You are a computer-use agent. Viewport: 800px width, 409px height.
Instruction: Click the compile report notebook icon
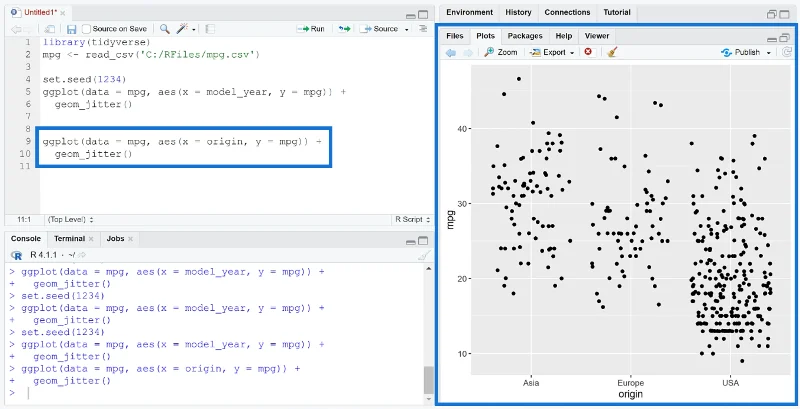tap(210, 29)
